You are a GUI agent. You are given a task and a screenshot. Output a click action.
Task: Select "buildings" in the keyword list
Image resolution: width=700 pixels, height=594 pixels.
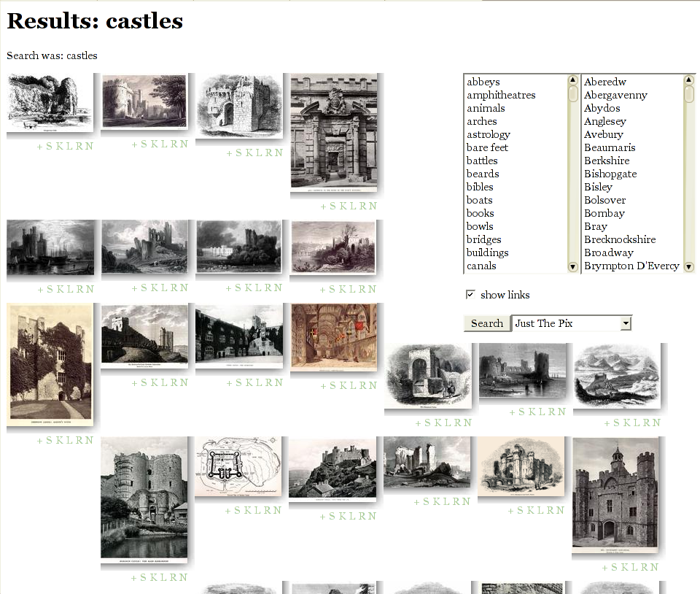488,252
